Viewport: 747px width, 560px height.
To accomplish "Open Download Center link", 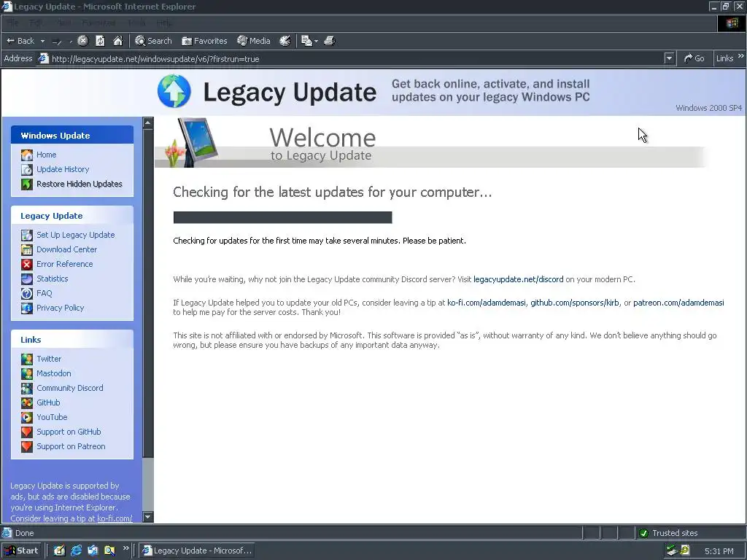I will point(66,249).
